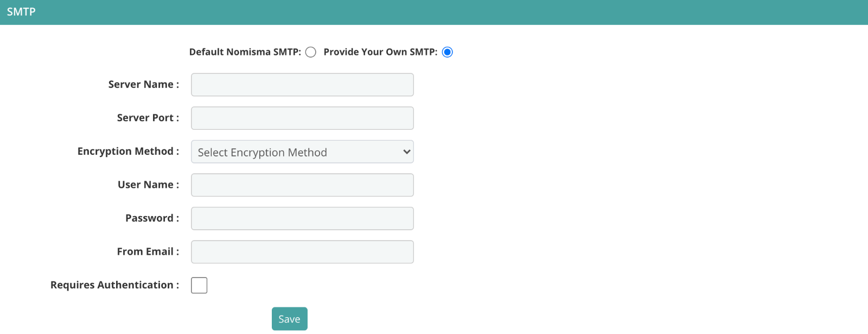Screen dimensions: 868x334
Task: Select the From Email text box
Action: pos(302,252)
